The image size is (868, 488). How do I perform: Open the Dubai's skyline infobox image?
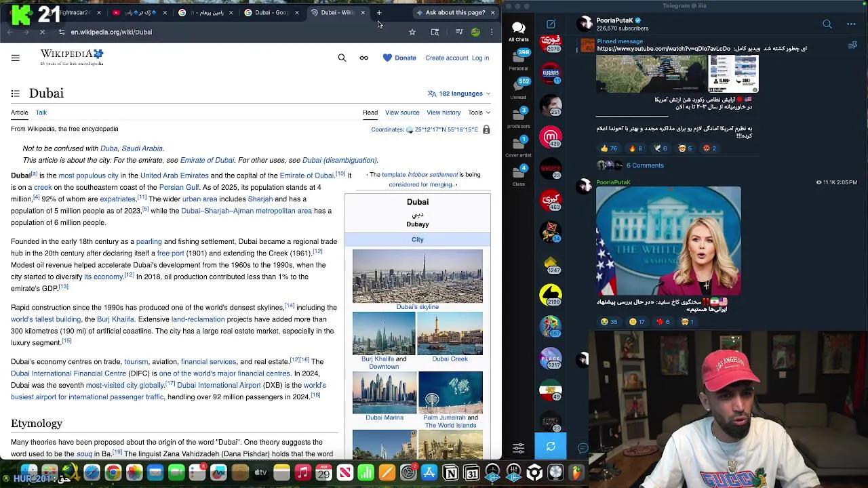click(x=418, y=276)
